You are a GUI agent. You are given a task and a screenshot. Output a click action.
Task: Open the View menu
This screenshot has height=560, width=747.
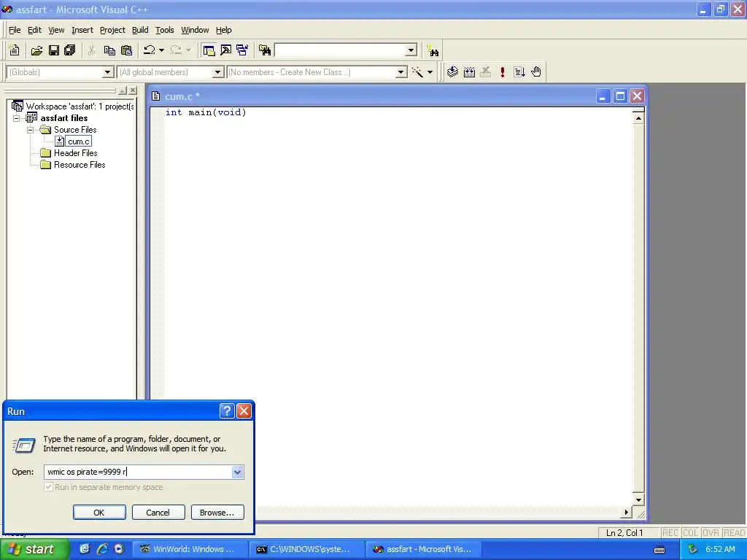click(56, 30)
